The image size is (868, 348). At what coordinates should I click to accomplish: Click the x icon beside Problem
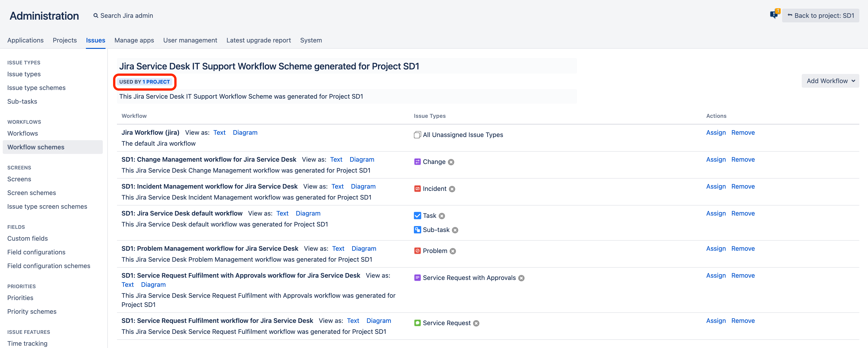tap(453, 251)
